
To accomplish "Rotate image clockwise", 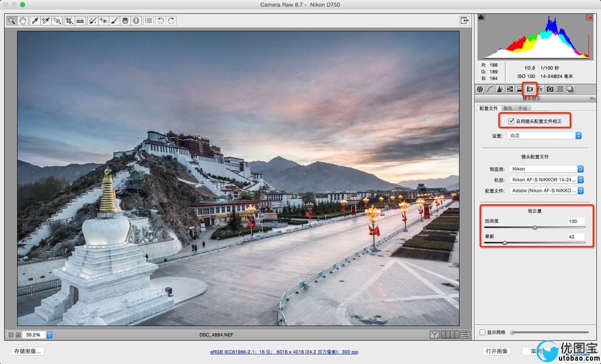I will point(171,20).
